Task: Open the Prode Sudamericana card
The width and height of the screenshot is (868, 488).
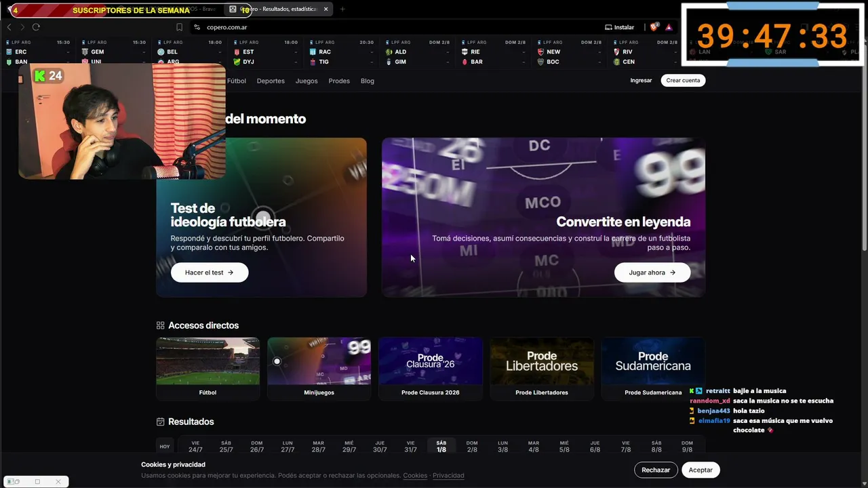Action: tap(653, 369)
